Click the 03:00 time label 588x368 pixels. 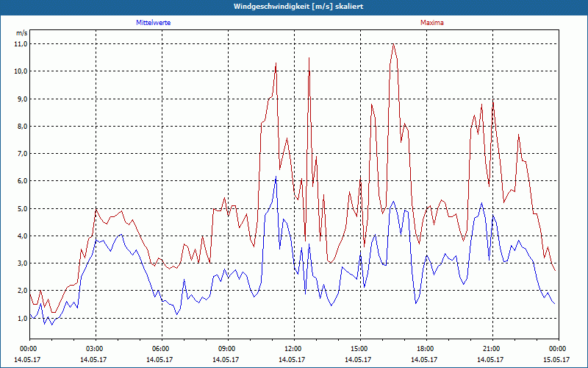[x=96, y=349]
